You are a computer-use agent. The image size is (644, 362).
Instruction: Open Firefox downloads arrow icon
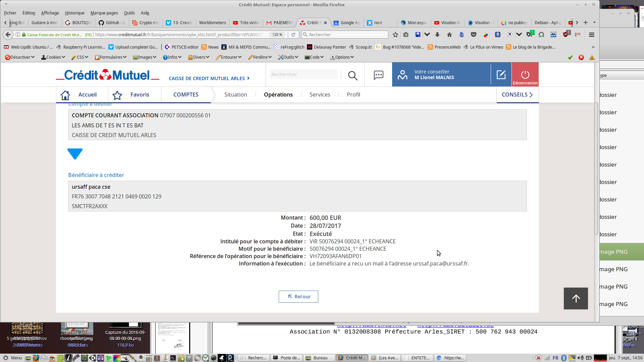[x=437, y=35]
